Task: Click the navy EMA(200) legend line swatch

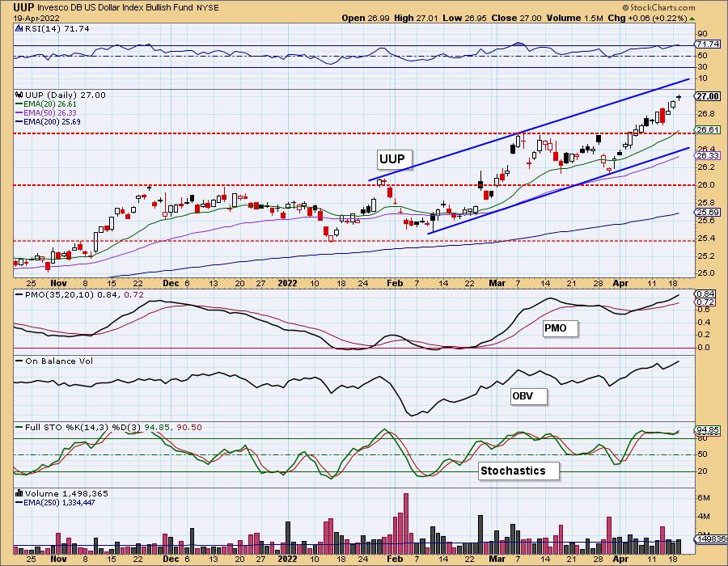Action: [19, 122]
